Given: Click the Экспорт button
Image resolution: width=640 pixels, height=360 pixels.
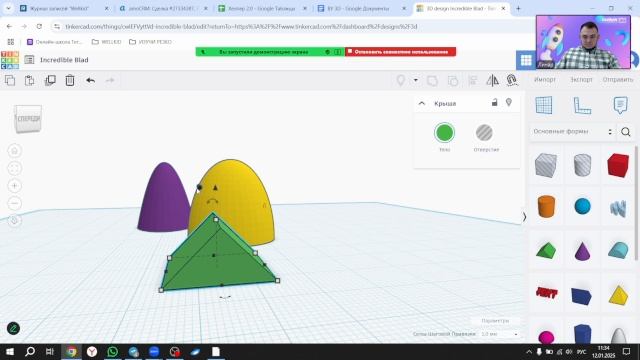Looking at the screenshot, I should coord(581,80).
